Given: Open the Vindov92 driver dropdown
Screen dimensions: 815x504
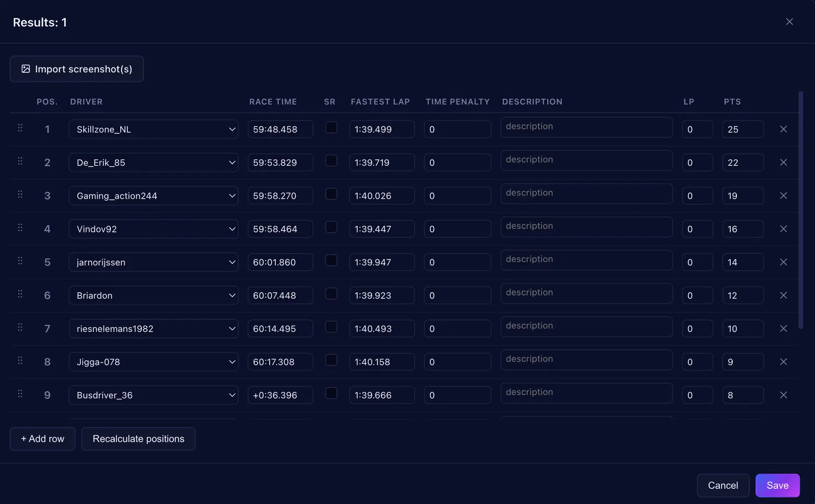Looking at the screenshot, I should 154,229.
